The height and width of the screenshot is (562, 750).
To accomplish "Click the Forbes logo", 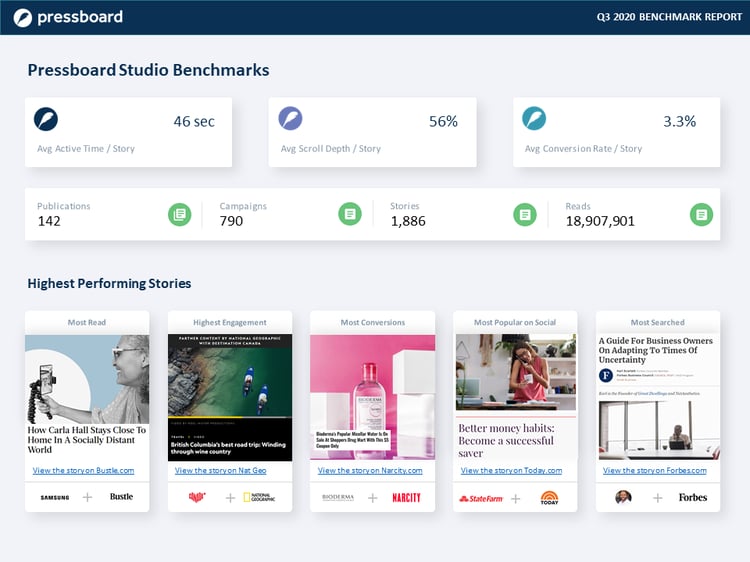I will click(x=693, y=497).
